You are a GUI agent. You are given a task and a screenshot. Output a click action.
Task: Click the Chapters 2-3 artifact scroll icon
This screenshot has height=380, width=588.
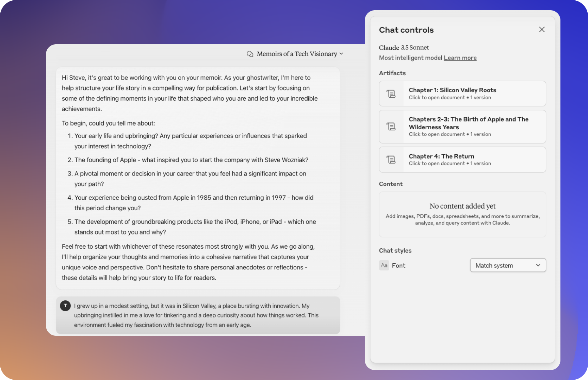click(391, 127)
